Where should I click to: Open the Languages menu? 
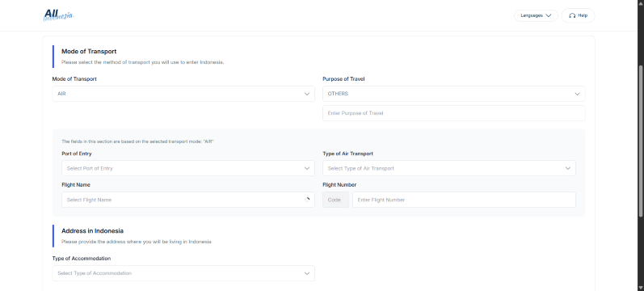point(536,15)
